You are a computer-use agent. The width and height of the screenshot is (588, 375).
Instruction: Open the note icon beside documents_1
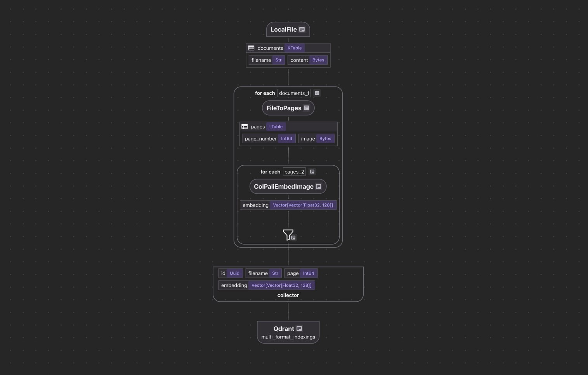317,93
